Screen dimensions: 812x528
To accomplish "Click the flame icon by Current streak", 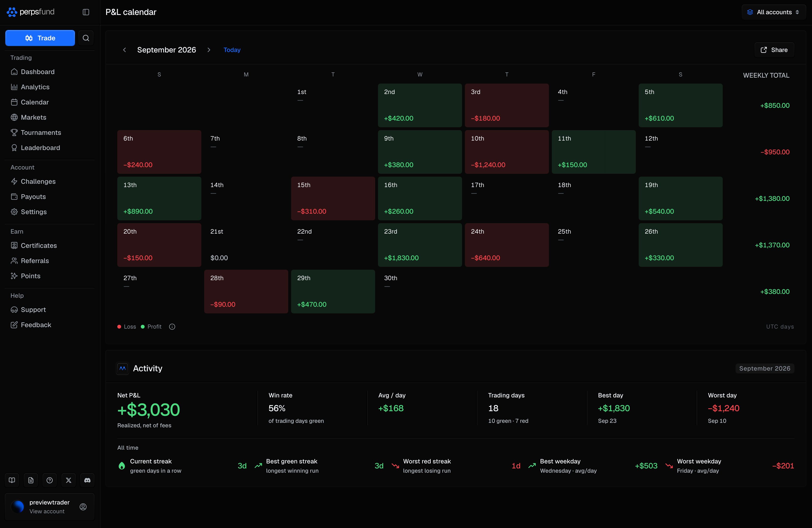I will [122, 466].
